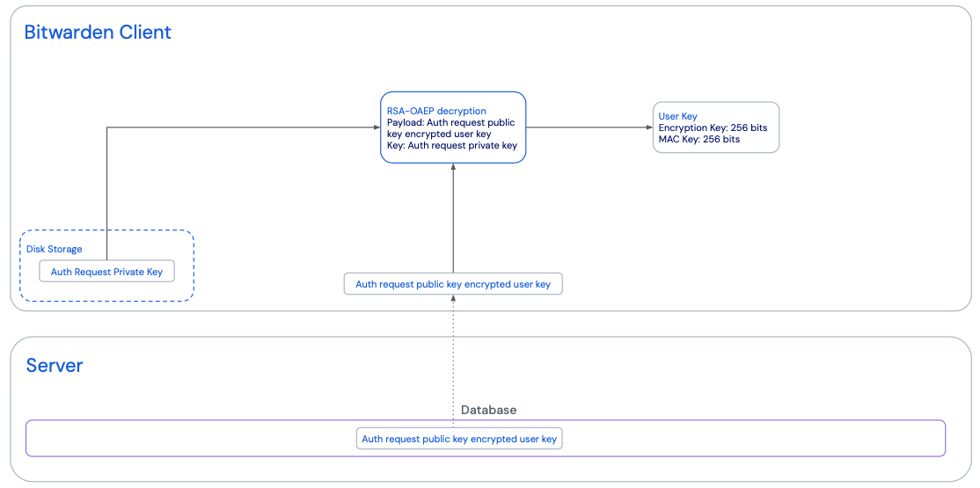Click the MAC Key: 256 bits text
980x488 pixels.
[699, 139]
